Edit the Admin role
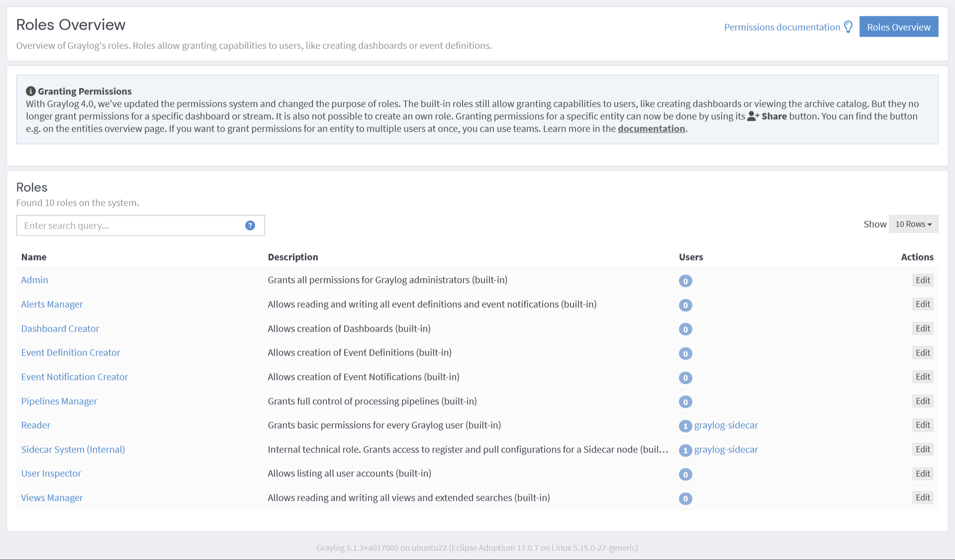 tap(923, 280)
